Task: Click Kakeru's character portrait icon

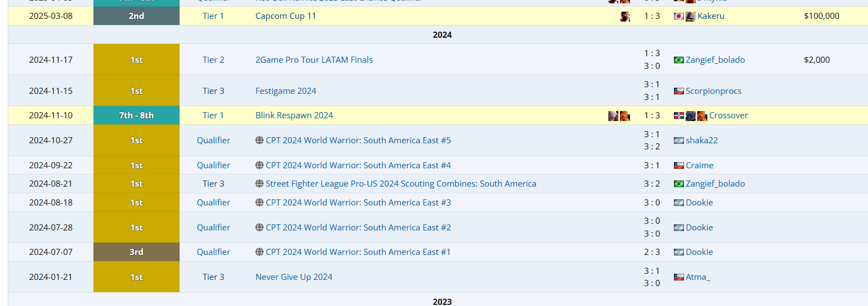Action: pyautogui.click(x=691, y=16)
